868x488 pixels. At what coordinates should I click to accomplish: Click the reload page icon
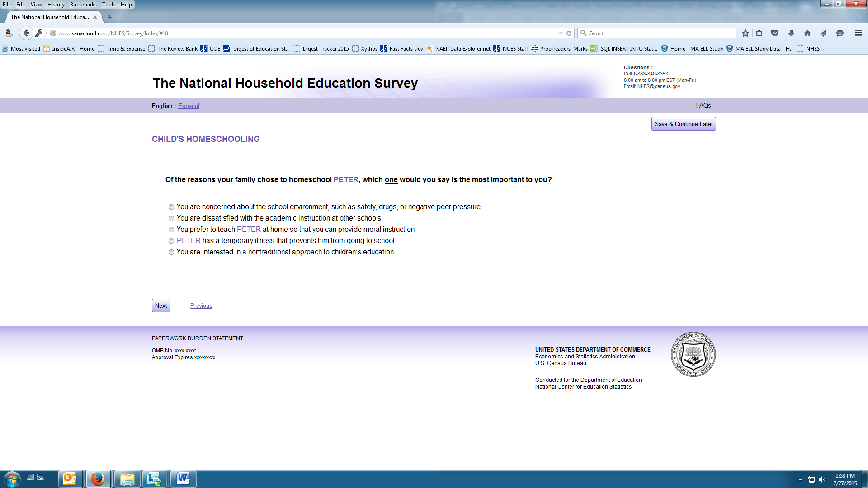[x=569, y=33]
